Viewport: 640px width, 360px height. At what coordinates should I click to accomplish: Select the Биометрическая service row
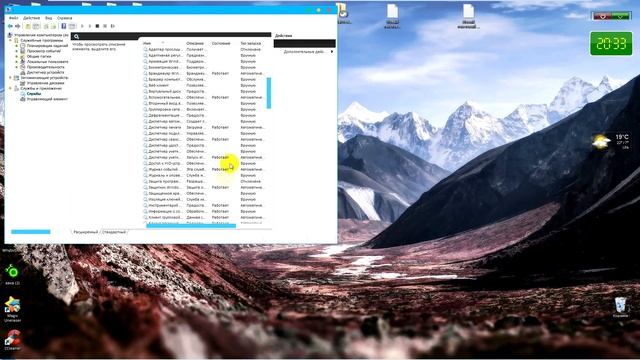coord(204,67)
